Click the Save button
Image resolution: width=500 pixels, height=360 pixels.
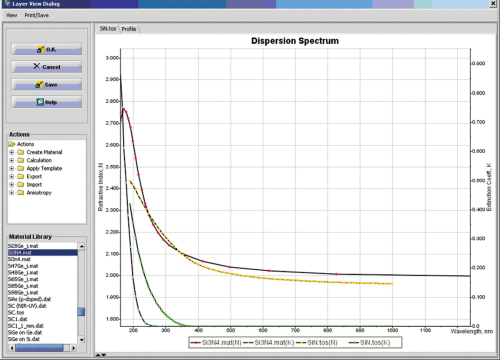pos(46,85)
